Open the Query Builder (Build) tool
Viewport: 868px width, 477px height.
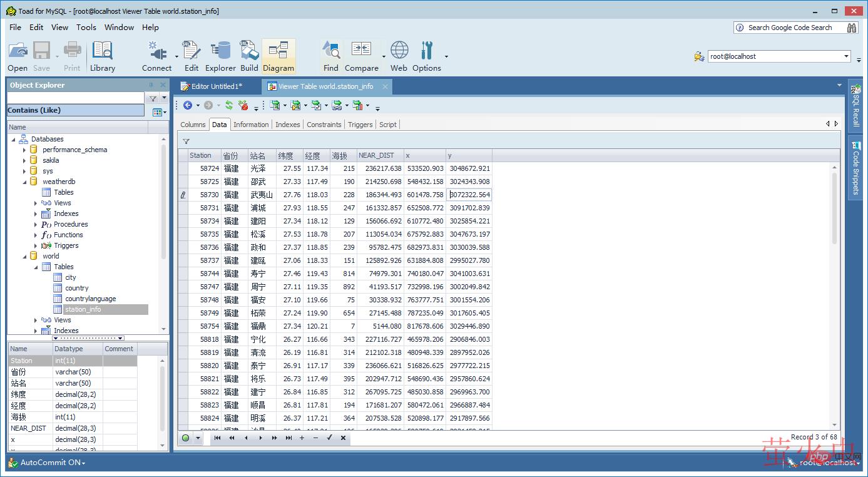point(249,56)
